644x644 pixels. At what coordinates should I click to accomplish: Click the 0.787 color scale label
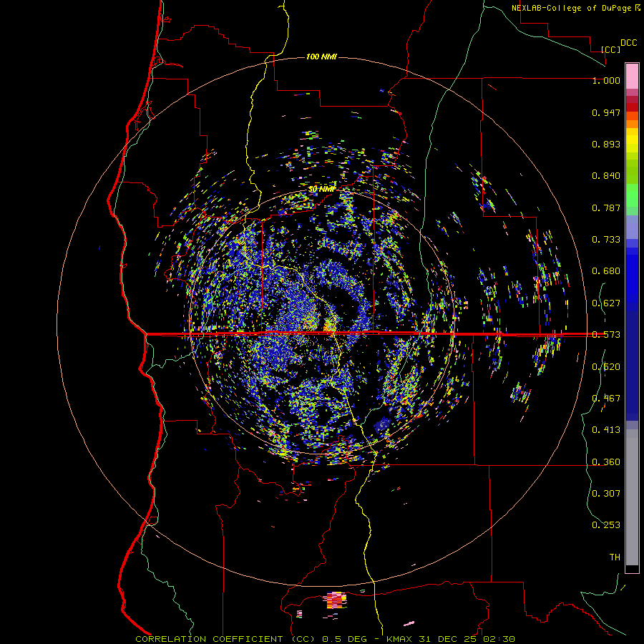[x=606, y=208]
